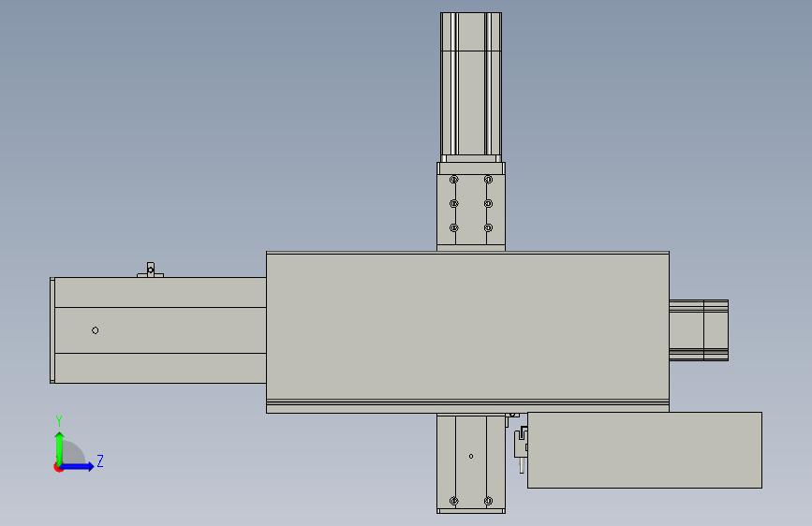The height and width of the screenshot is (526, 812).
Task: Select the lower vertical slide below the central block
Action: [x=471, y=463]
